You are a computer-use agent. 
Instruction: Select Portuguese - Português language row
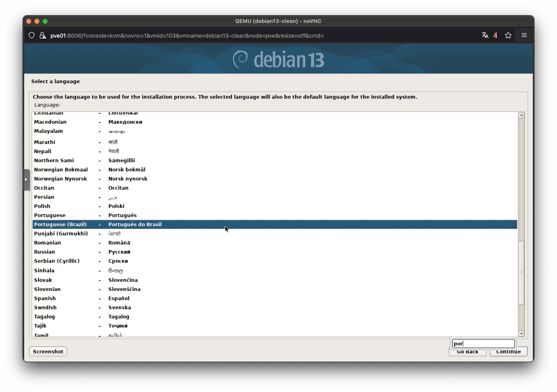click(275, 215)
